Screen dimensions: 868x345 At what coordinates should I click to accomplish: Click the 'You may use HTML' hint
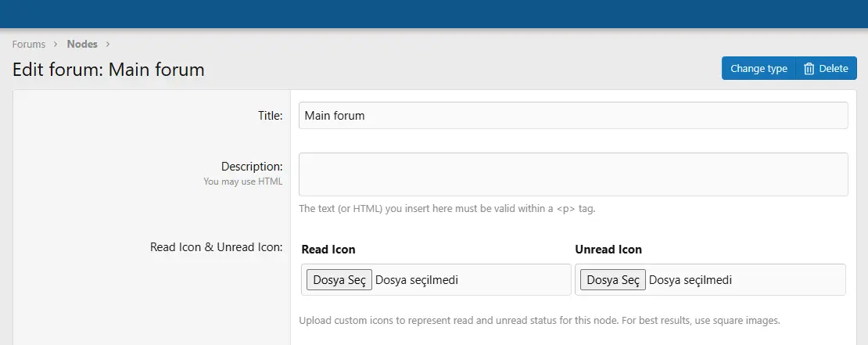(243, 181)
